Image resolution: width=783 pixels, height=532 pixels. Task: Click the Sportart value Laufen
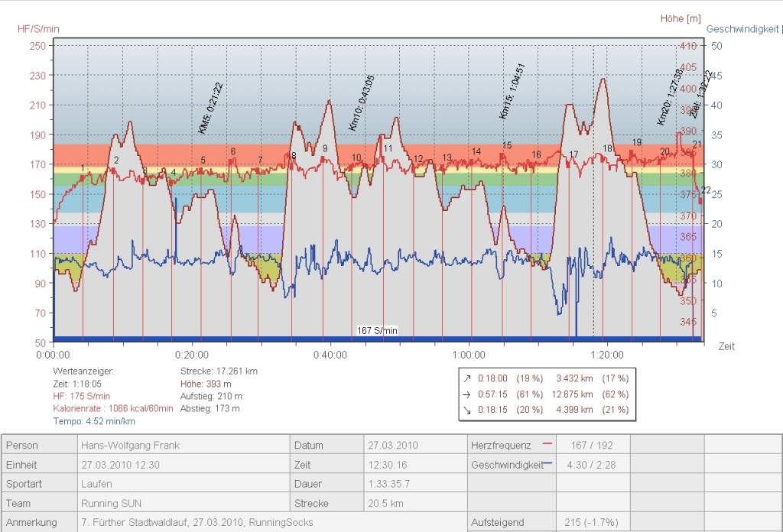coord(97,484)
